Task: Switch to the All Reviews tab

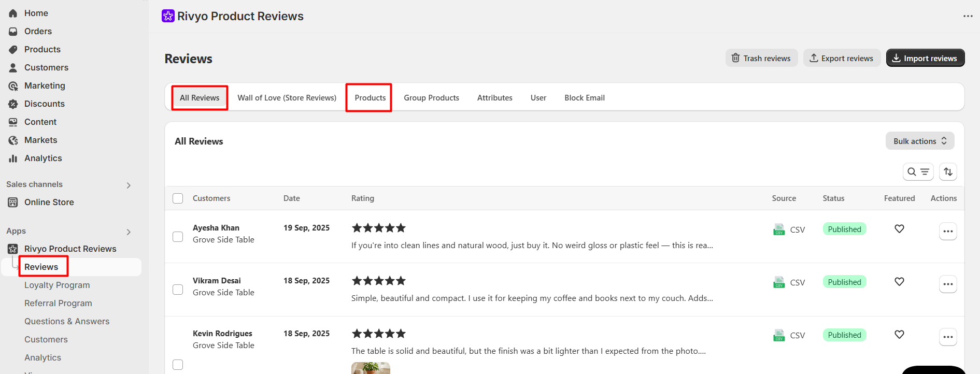Action: (200, 98)
